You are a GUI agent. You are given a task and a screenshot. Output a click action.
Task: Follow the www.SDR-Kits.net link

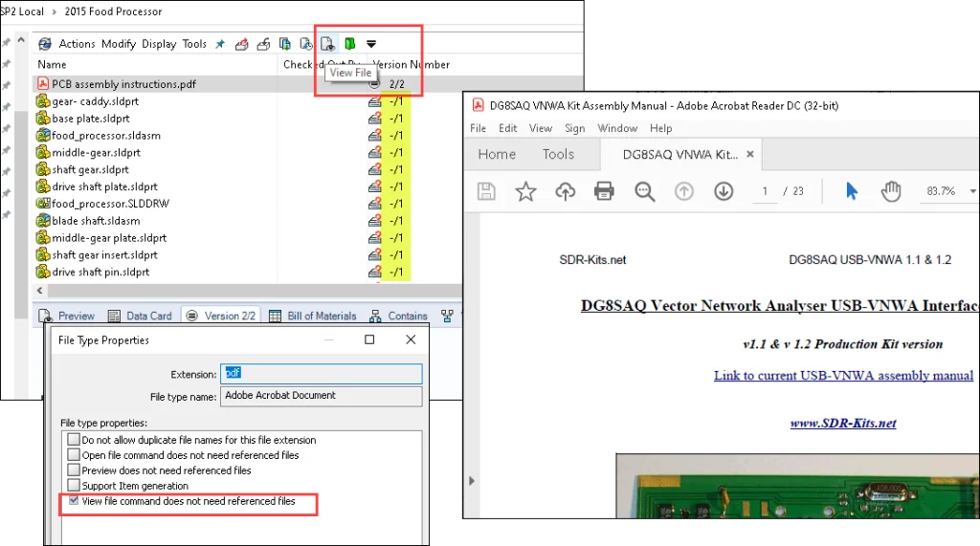(x=842, y=423)
